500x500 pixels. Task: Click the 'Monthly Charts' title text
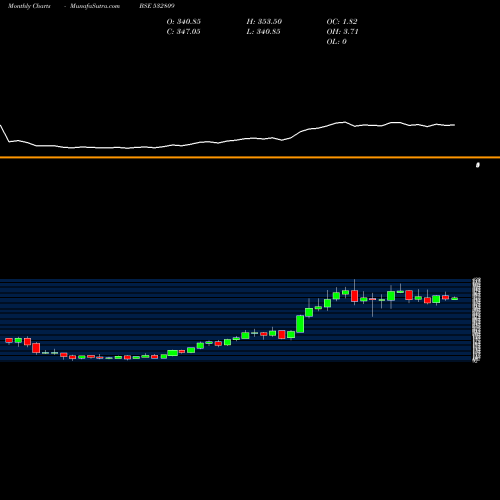coord(29,6)
